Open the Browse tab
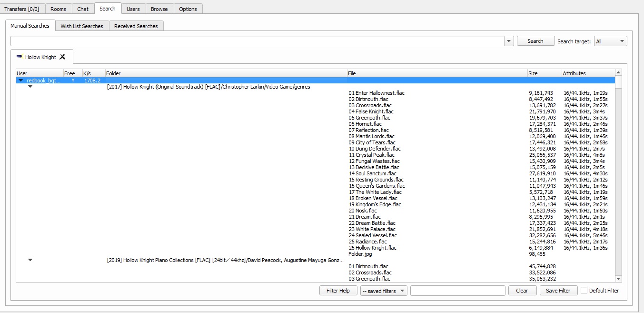Viewport: 644px width, 313px height. 159,9
